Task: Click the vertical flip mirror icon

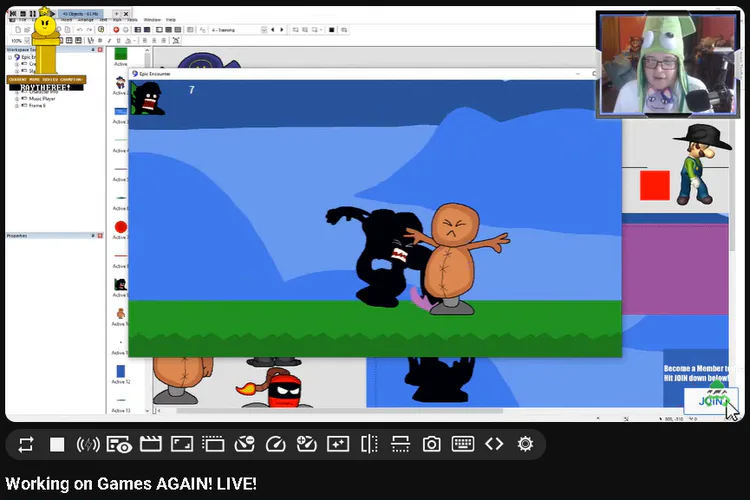Action: click(x=369, y=444)
